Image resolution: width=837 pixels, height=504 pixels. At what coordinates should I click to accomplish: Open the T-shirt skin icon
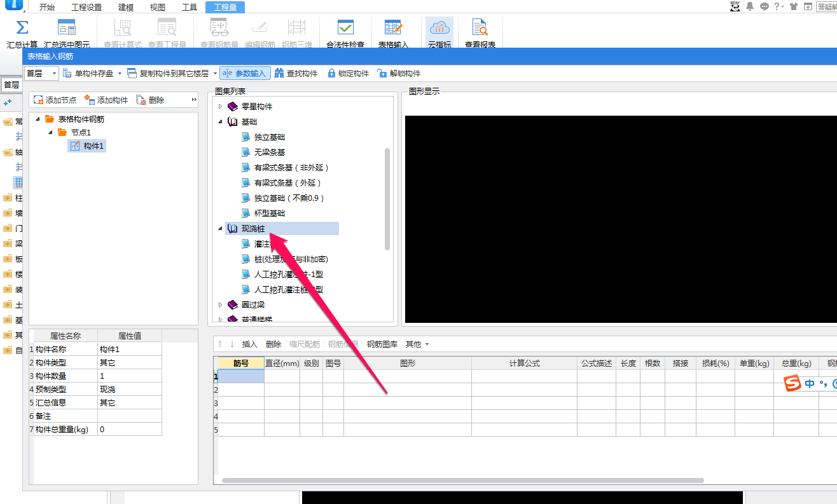tap(793, 6)
